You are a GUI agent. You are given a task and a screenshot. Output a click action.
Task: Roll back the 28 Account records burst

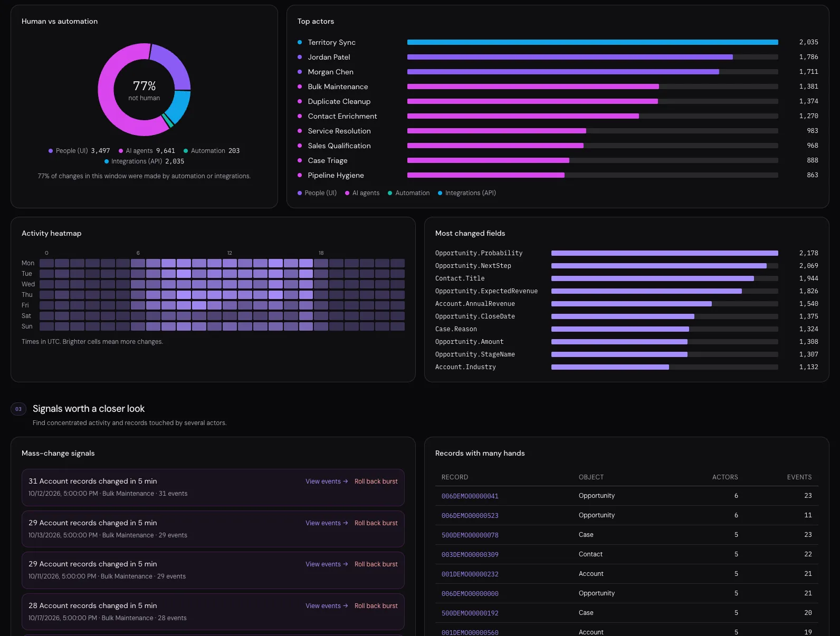coord(376,606)
